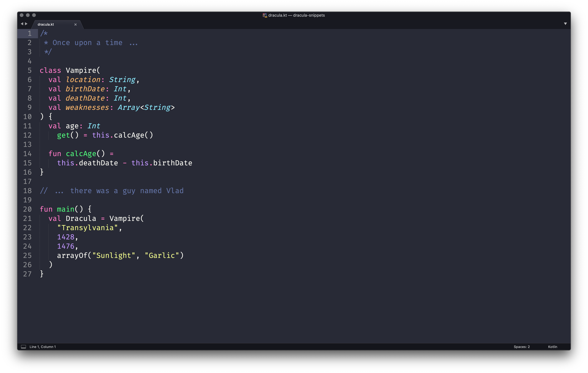Click the yellow minimize window button
The height and width of the screenshot is (373, 588).
coord(28,15)
